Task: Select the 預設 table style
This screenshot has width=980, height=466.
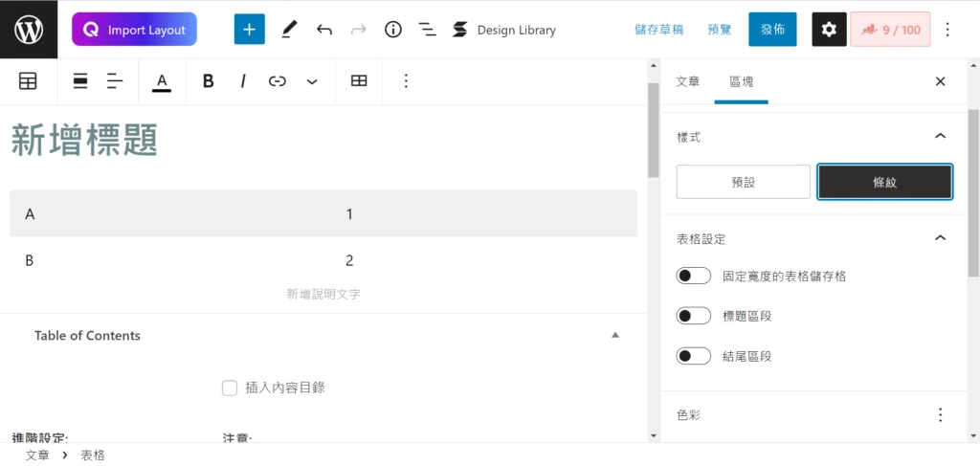Action: click(x=743, y=182)
